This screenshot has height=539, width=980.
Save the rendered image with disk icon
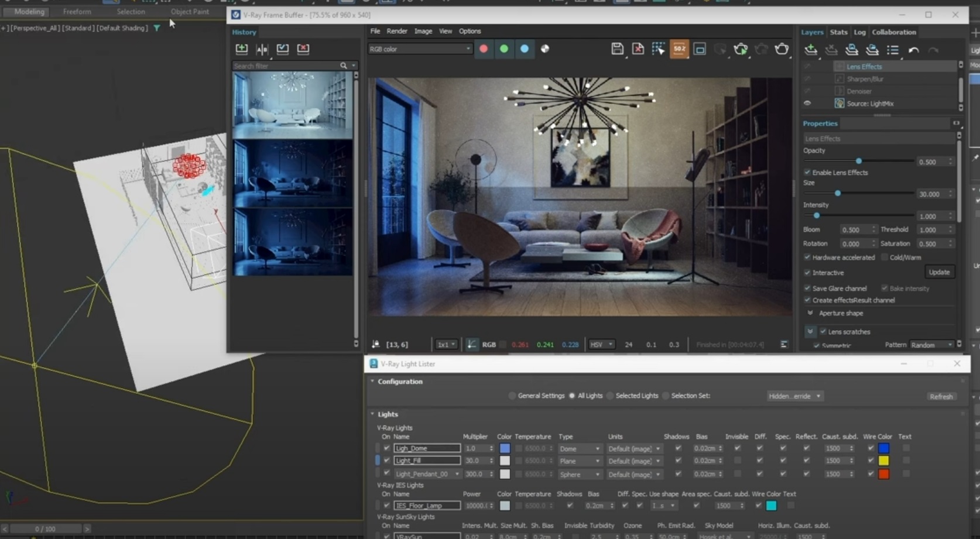pyautogui.click(x=617, y=49)
